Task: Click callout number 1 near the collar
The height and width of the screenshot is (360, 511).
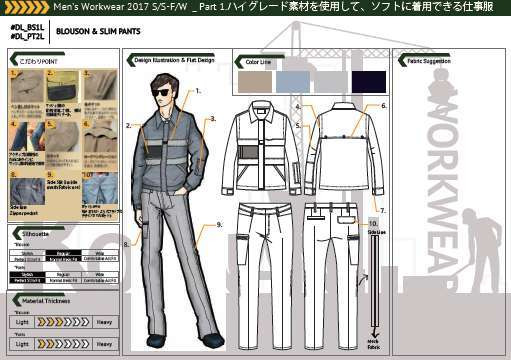Action: tap(198, 91)
